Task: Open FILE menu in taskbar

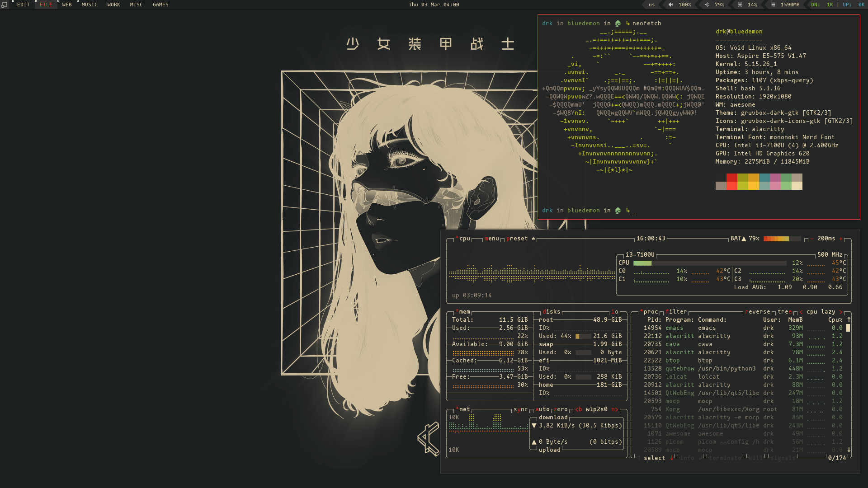Action: point(46,5)
